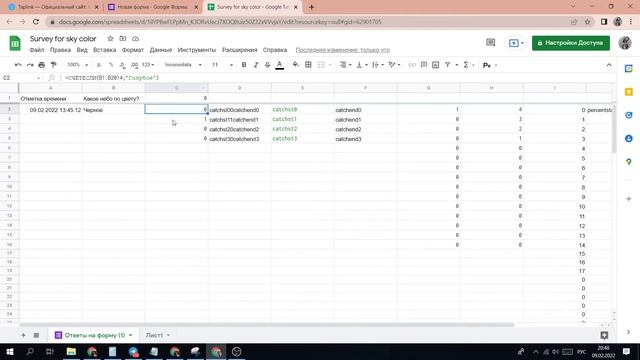Image resolution: width=640 pixels, height=360 pixels.
Task: Insert a link via toolbar icon
Action: point(412,65)
